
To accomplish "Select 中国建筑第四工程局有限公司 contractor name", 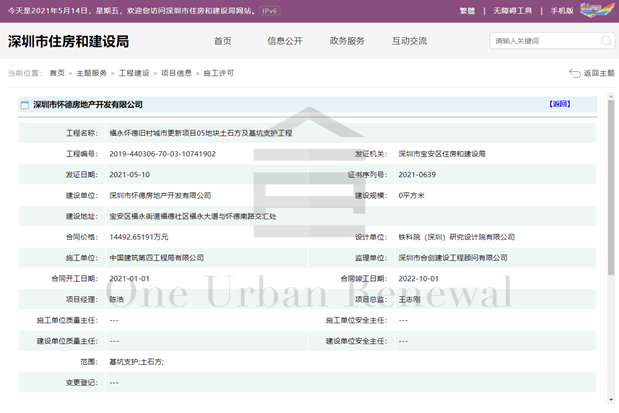I will coord(157,258).
